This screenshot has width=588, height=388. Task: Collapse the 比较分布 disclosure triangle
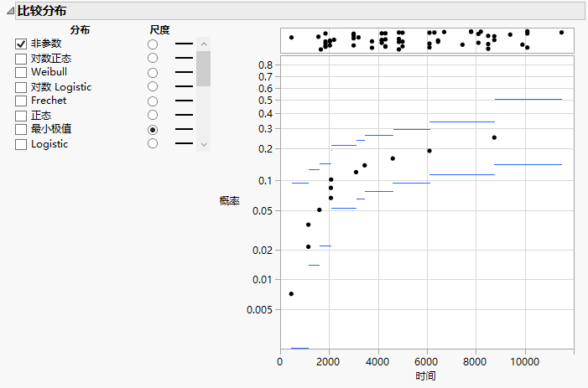[10, 11]
